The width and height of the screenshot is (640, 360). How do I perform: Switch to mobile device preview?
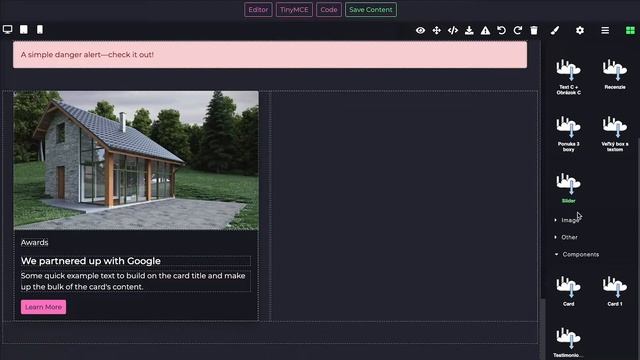pyautogui.click(x=40, y=29)
